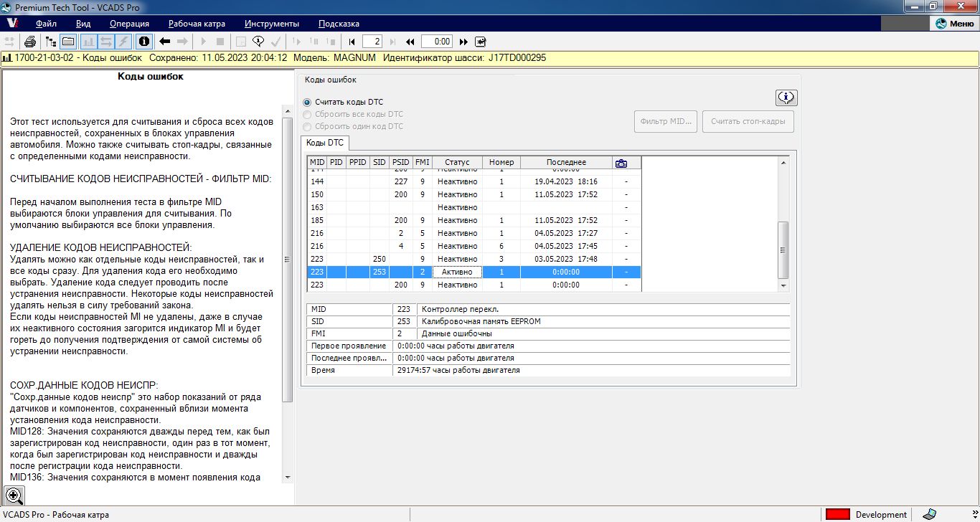Viewport: 980px width, 522px height.
Task: Click the bar chart toolbar icon
Action: pos(89,42)
